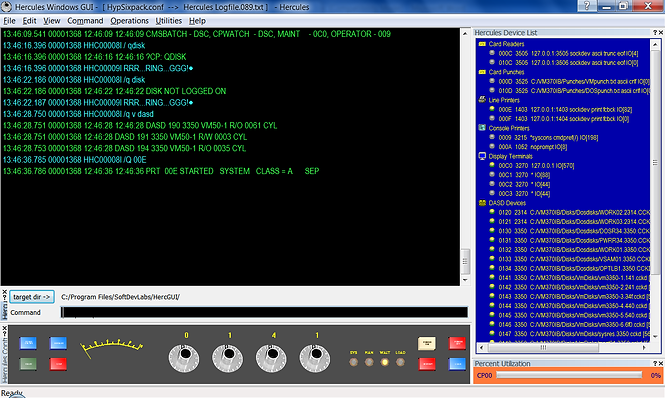Screen dimensions: 665x398
Task: Click status LED of card reader 010C
Action: 492,62
